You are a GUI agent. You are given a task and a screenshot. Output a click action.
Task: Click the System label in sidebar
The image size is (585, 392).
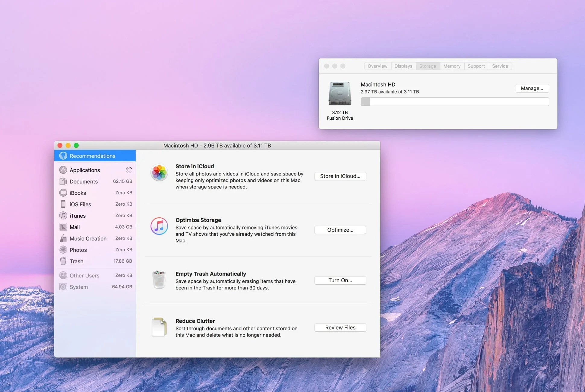coord(79,287)
